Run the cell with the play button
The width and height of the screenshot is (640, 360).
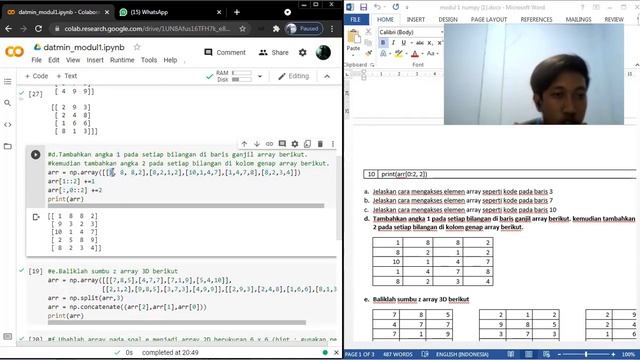click(x=36, y=155)
